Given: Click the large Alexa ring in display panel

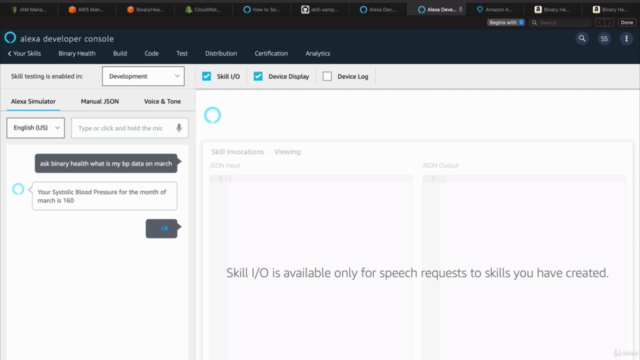Looking at the screenshot, I should click(212, 115).
